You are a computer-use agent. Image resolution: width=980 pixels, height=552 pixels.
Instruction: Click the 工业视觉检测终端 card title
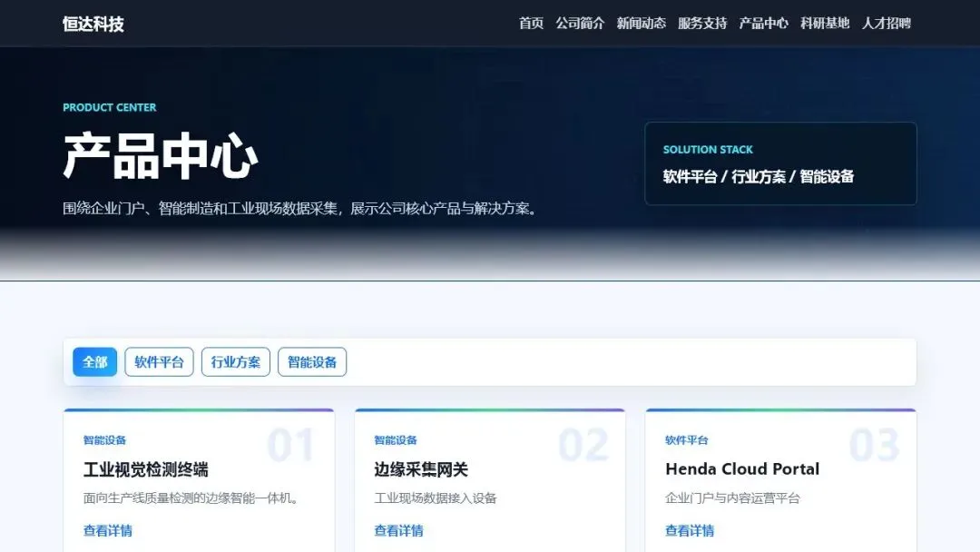point(145,469)
